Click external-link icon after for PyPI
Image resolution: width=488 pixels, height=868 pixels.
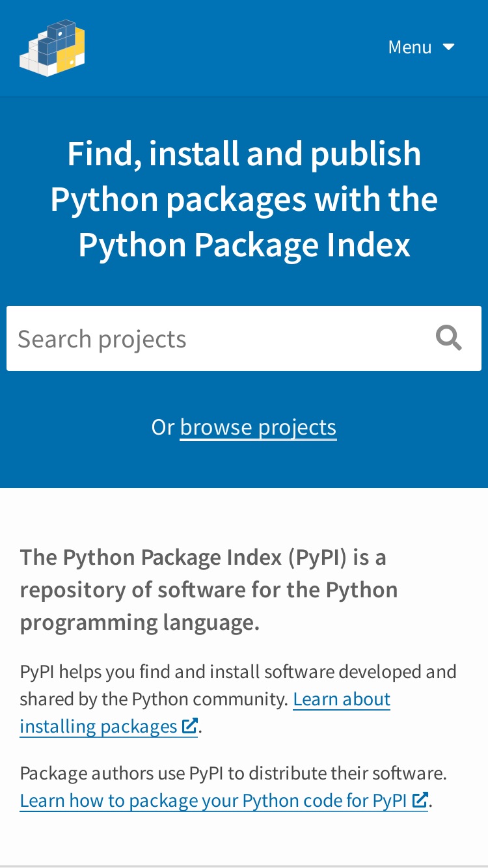click(x=420, y=799)
